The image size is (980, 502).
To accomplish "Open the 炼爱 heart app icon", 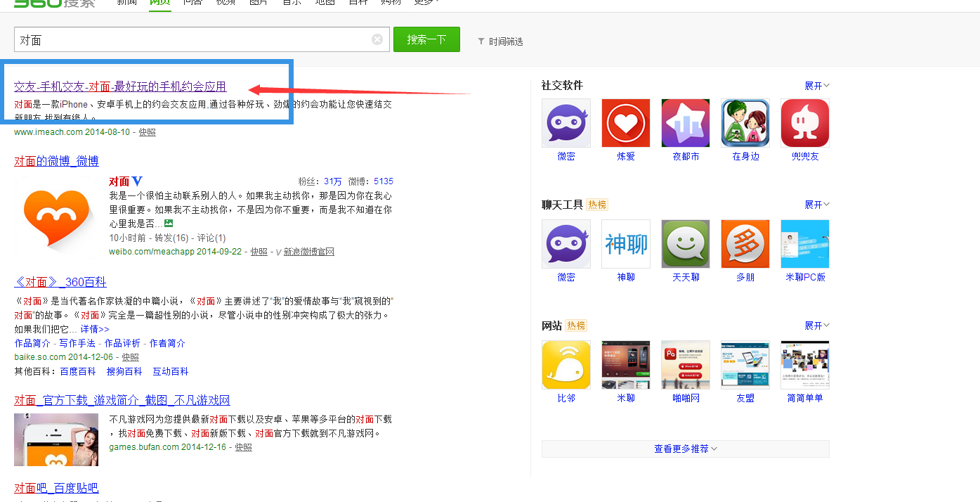I will [626, 123].
